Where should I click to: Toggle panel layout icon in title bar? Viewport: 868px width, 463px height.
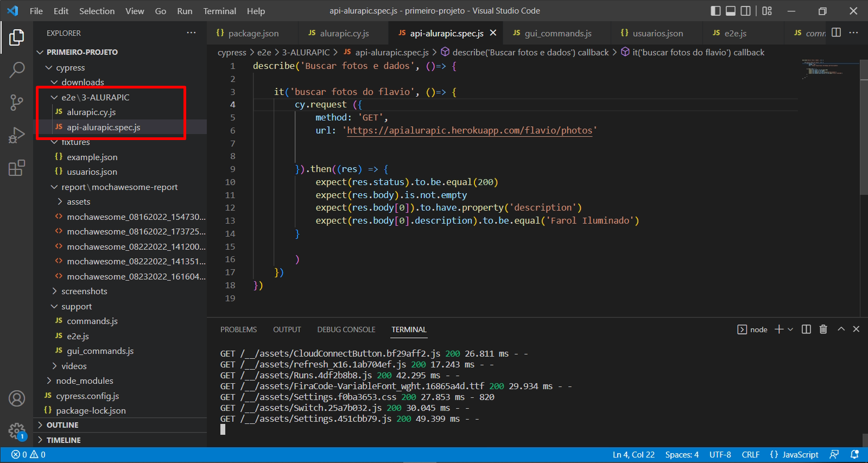(731, 11)
